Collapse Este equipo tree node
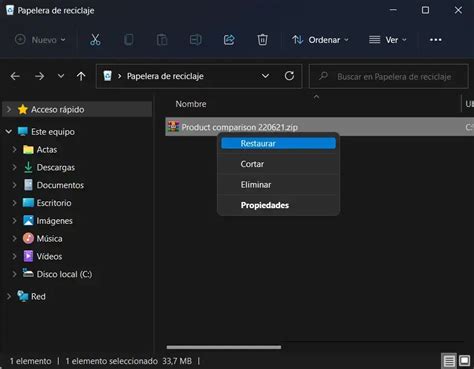The width and height of the screenshot is (474, 369). pyautogui.click(x=9, y=132)
